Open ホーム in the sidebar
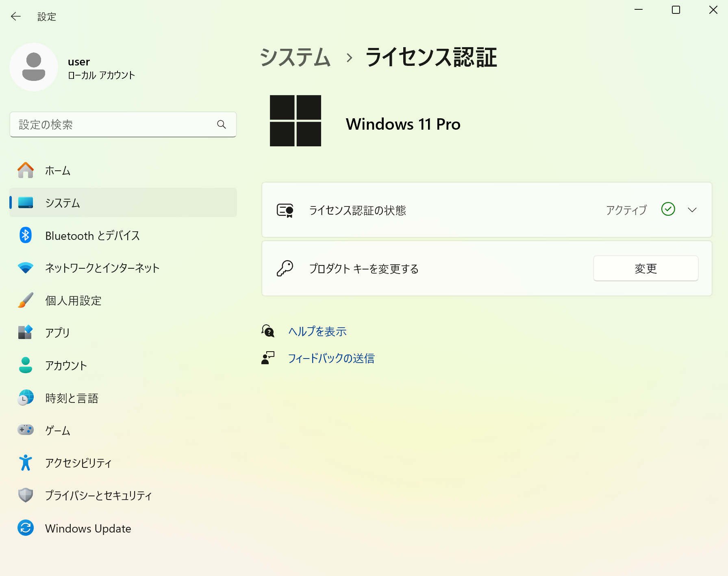The height and width of the screenshot is (576, 728). pos(123,170)
